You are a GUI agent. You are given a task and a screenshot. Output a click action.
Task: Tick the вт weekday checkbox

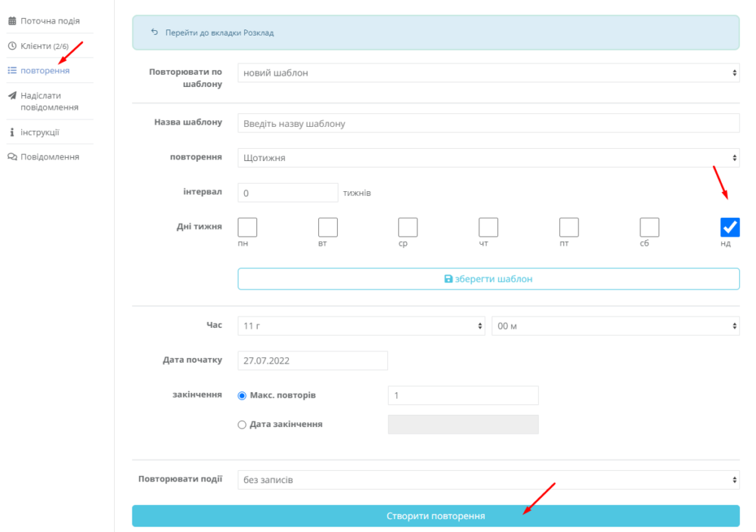point(328,227)
